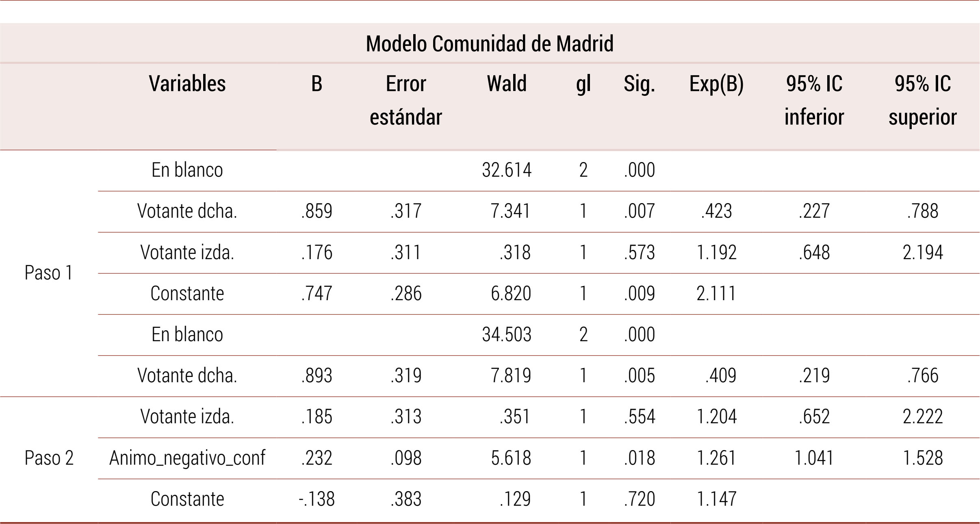Click the 'Error estándar' column header
Image resolution: width=980 pixels, height=524 pixels.
click(406, 100)
